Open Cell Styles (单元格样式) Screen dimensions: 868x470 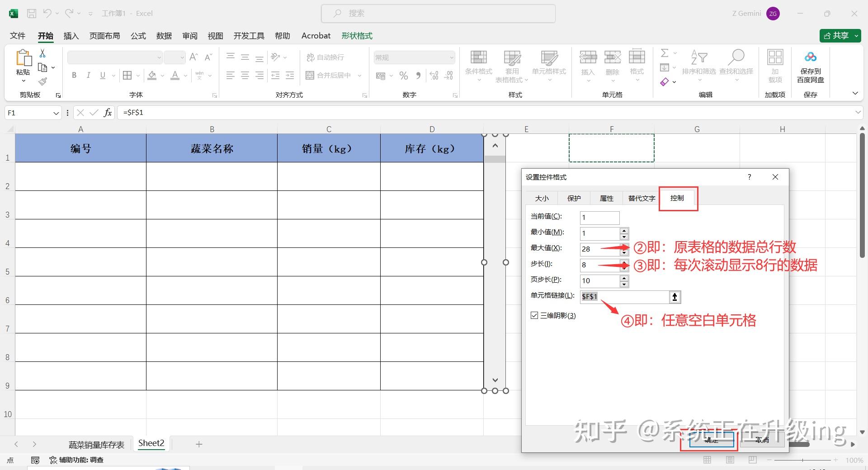549,66
